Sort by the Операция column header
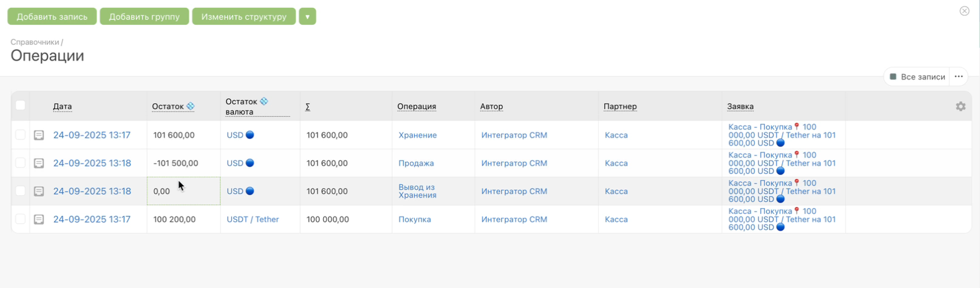980x288 pixels. click(417, 106)
